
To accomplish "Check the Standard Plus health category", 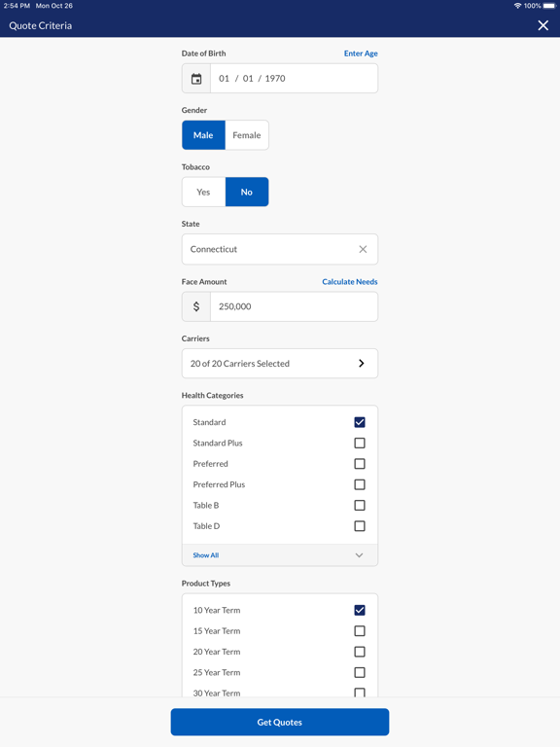I will (360, 444).
